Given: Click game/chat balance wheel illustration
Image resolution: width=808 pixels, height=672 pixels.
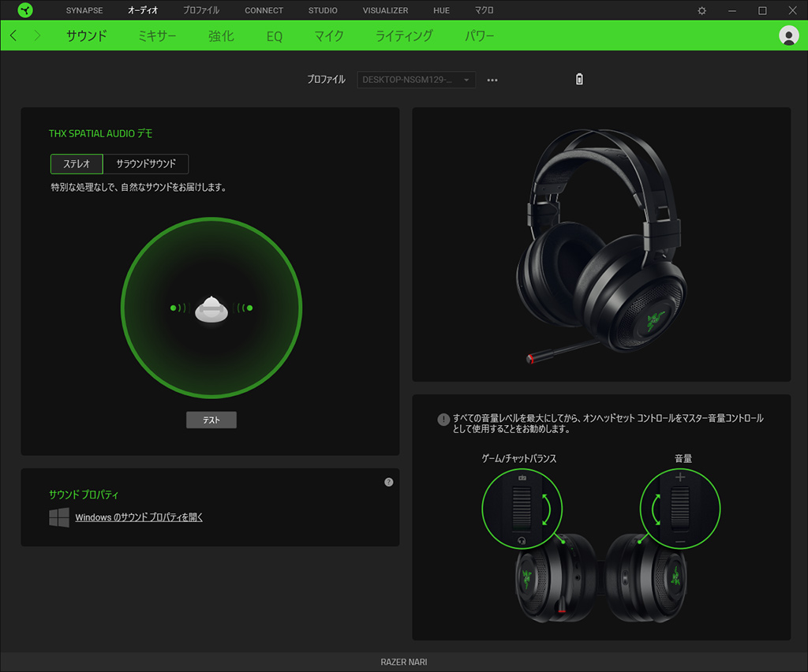Looking at the screenshot, I should pyautogui.click(x=522, y=509).
